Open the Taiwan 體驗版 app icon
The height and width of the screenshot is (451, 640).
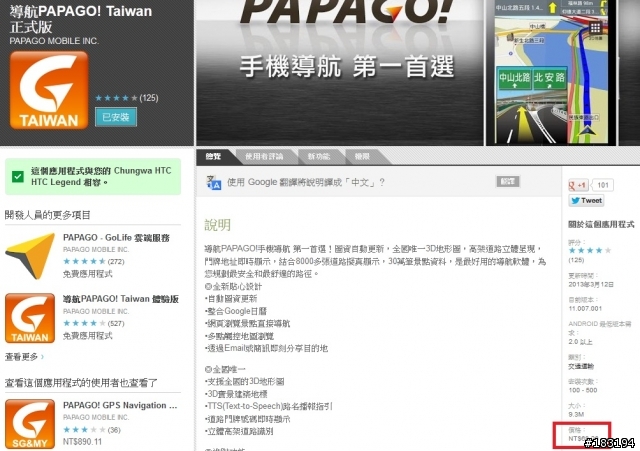click(30, 318)
